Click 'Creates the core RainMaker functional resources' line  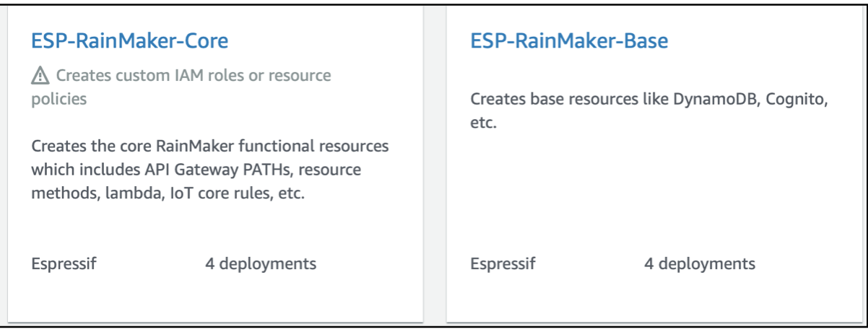tap(210, 147)
